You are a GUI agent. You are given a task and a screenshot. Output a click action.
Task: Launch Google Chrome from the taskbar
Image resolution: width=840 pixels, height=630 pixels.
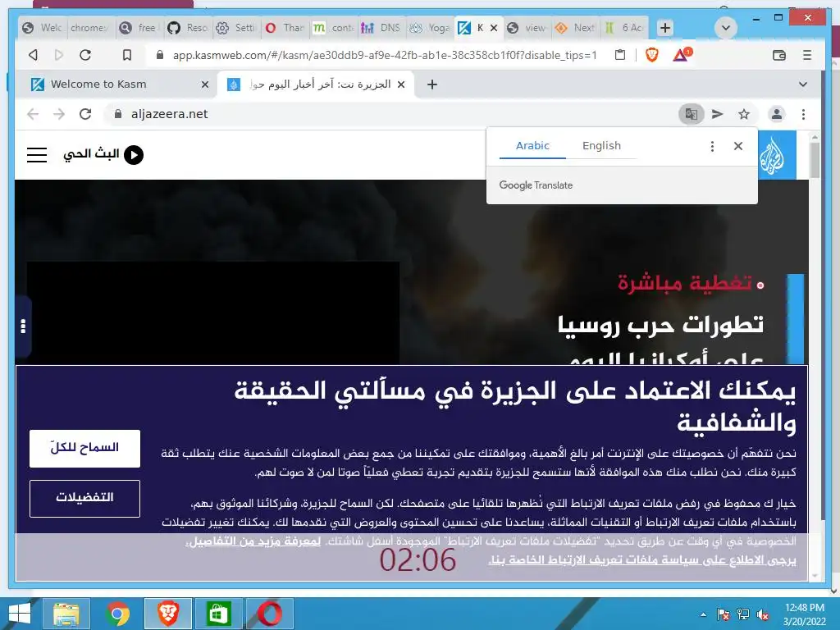[x=117, y=614]
